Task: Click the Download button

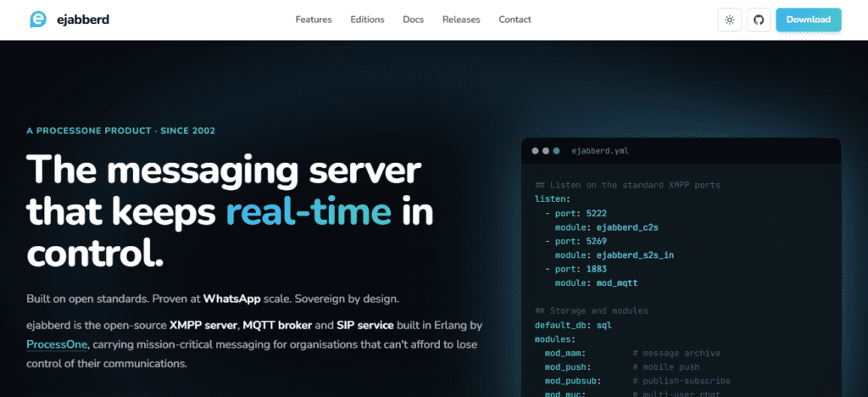Action: coord(808,20)
